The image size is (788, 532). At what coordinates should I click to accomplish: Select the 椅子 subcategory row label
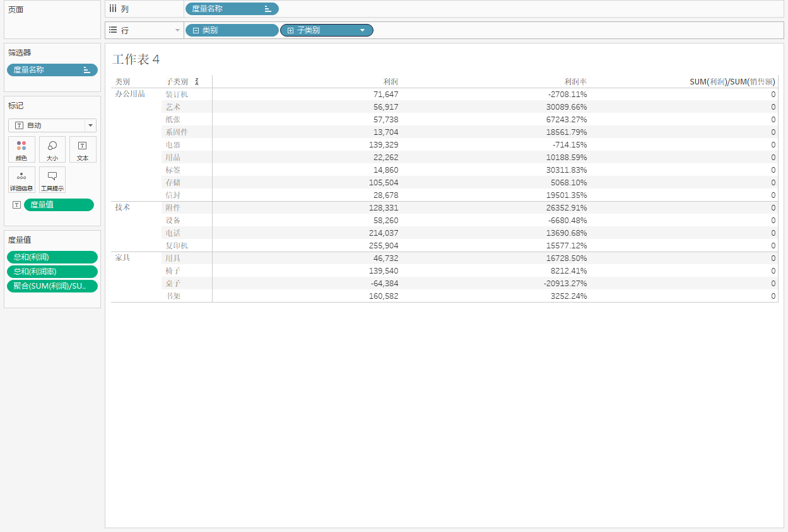pyautogui.click(x=173, y=271)
